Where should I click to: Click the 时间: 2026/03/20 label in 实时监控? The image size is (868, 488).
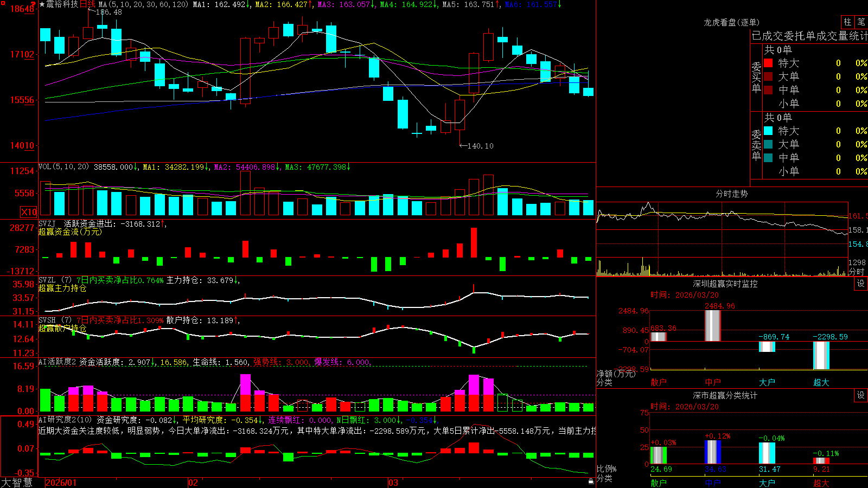[685, 295]
